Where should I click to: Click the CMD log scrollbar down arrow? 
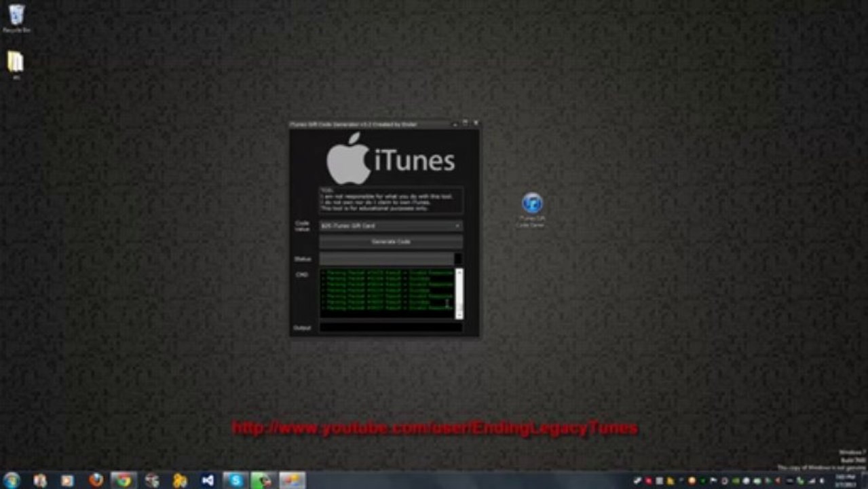point(459,314)
